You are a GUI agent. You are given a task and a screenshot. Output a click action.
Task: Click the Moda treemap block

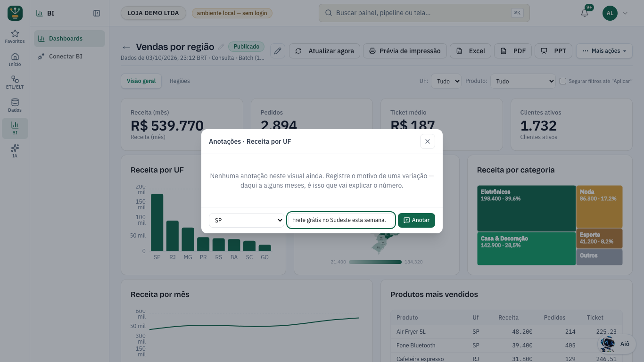pos(599,206)
